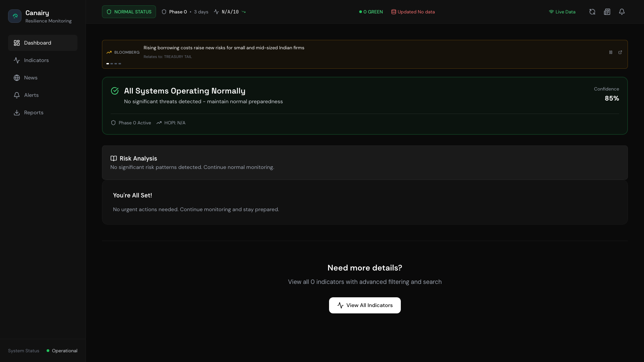The width and height of the screenshot is (644, 362).
Task: Click the Canairy logo icon
Action: point(15,16)
